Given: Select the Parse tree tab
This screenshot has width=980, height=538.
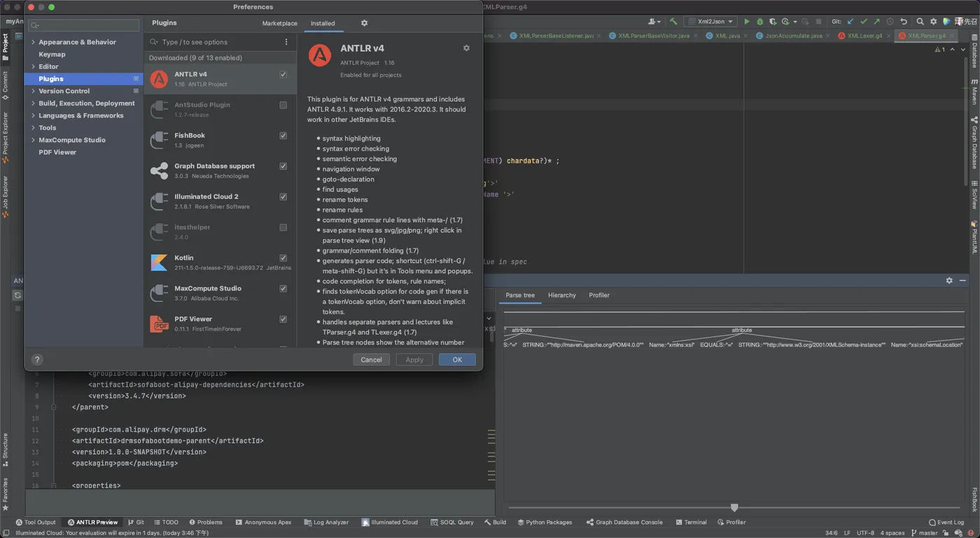Looking at the screenshot, I should point(520,295).
